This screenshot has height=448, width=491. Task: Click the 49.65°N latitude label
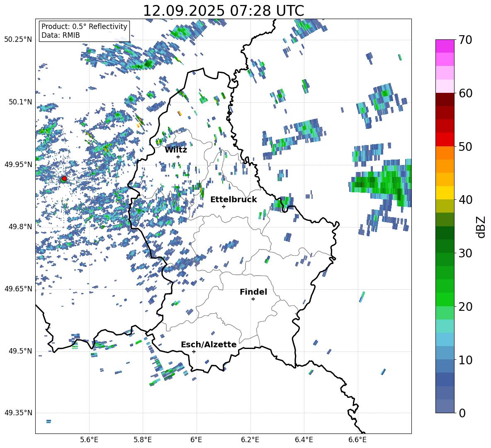(x=18, y=288)
